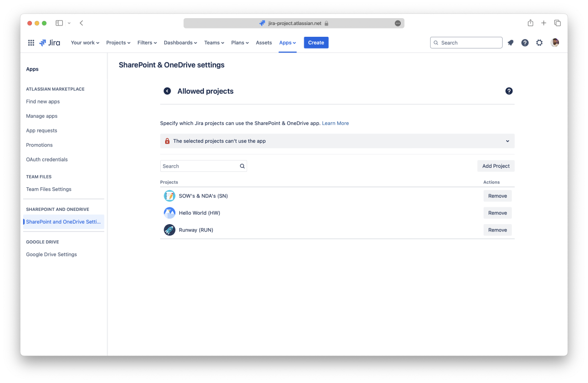Viewport: 588px width, 383px height.
Task: Open the Projects dropdown menu
Action: pyautogui.click(x=118, y=43)
